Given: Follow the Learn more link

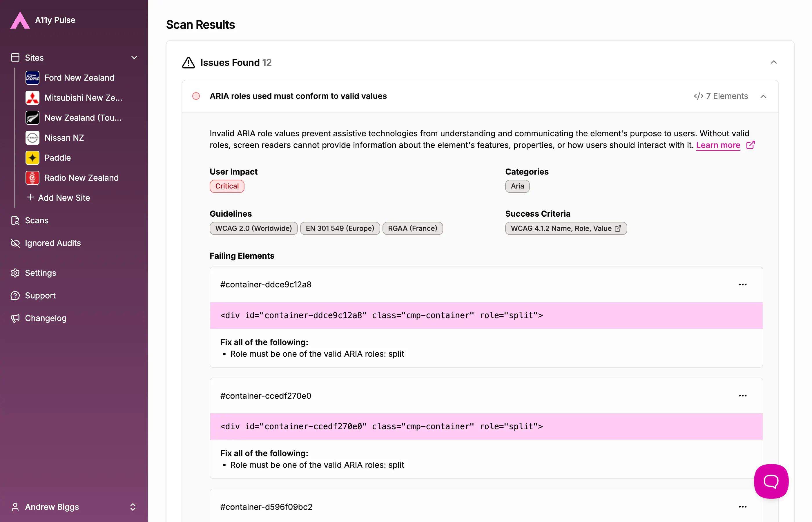Looking at the screenshot, I should point(718,145).
